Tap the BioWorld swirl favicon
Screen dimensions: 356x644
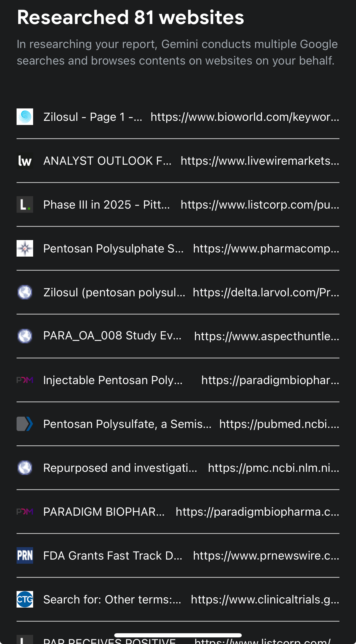pyautogui.click(x=25, y=117)
